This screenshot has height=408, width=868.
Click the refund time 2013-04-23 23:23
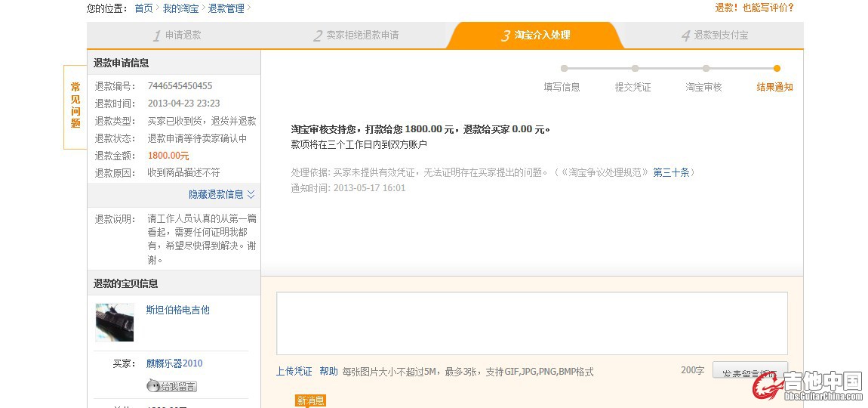click(183, 104)
